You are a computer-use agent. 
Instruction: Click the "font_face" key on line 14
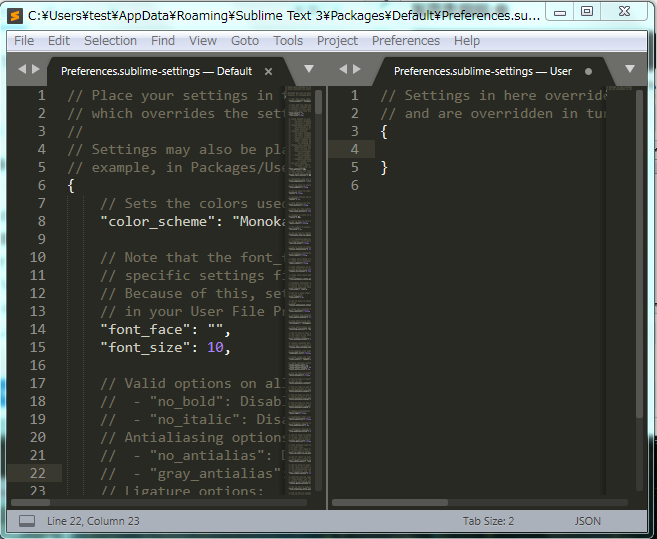[x=145, y=329]
